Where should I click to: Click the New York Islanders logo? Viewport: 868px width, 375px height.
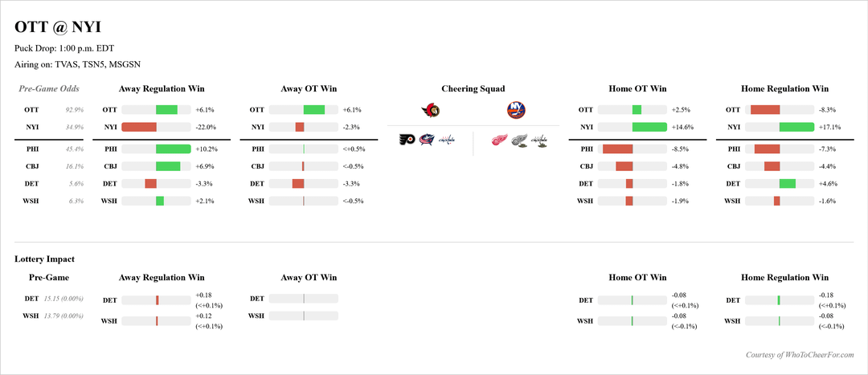point(516,110)
